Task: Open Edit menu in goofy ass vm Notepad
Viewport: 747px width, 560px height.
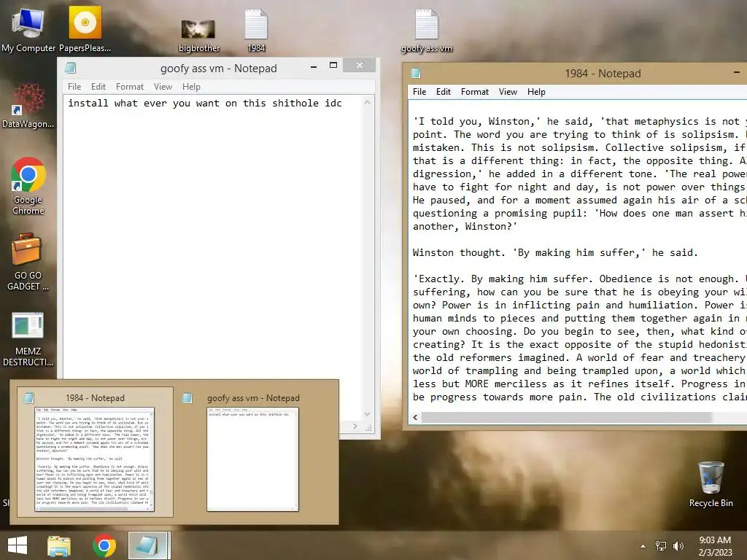Action: point(98,87)
